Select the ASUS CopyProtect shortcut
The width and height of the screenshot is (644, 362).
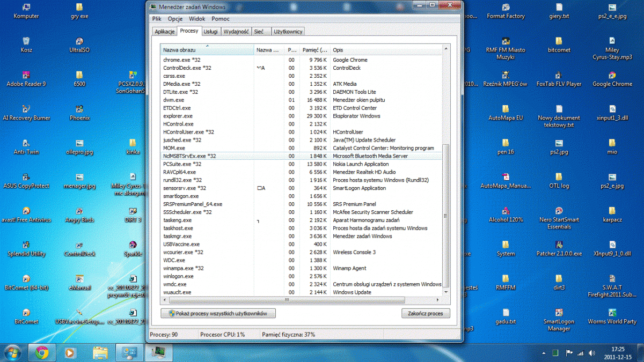(26, 180)
